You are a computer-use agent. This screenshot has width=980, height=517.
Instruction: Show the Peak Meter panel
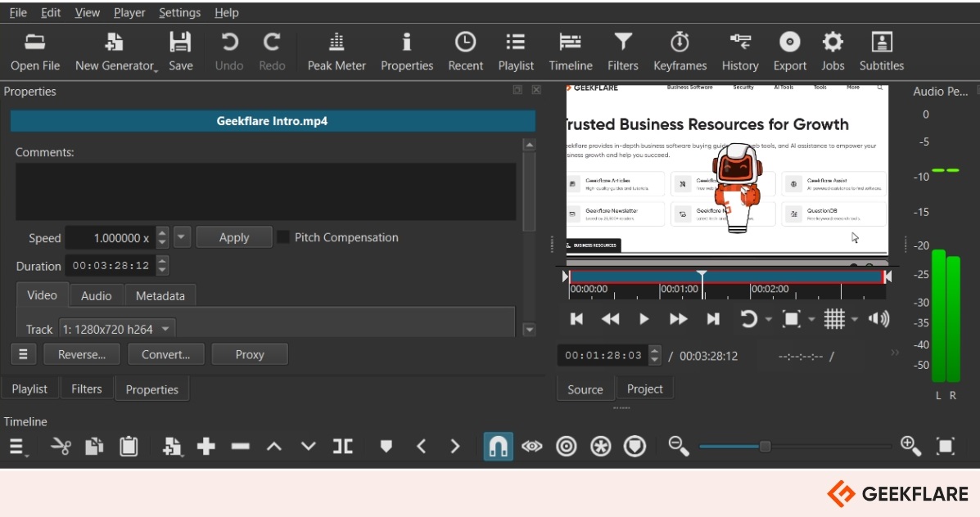coord(336,52)
